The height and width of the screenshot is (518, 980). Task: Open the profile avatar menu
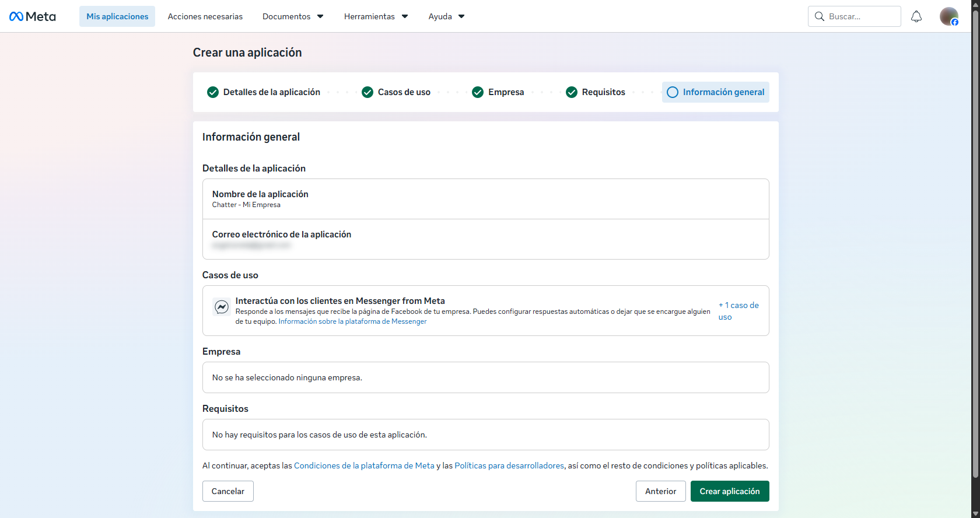pos(949,16)
